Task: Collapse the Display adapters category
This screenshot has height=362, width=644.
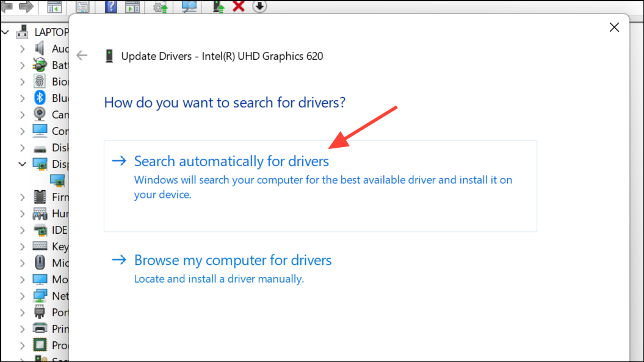Action: click(x=23, y=164)
